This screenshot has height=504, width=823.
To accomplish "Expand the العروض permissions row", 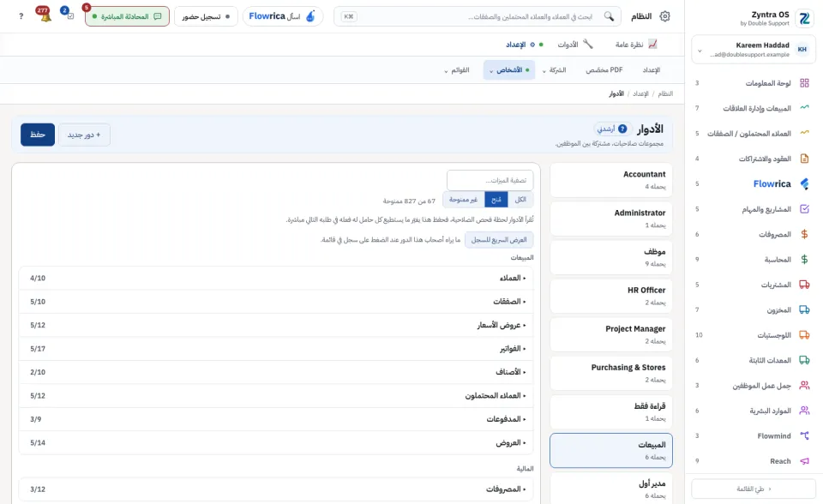I will (276, 442).
